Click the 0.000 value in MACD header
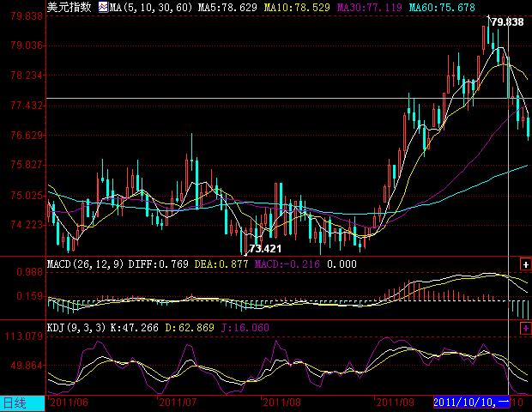This screenshot has width=532, height=412. click(342, 264)
